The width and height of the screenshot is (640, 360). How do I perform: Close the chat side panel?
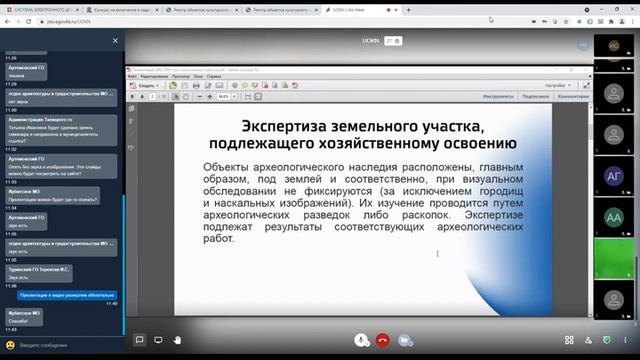(115, 40)
